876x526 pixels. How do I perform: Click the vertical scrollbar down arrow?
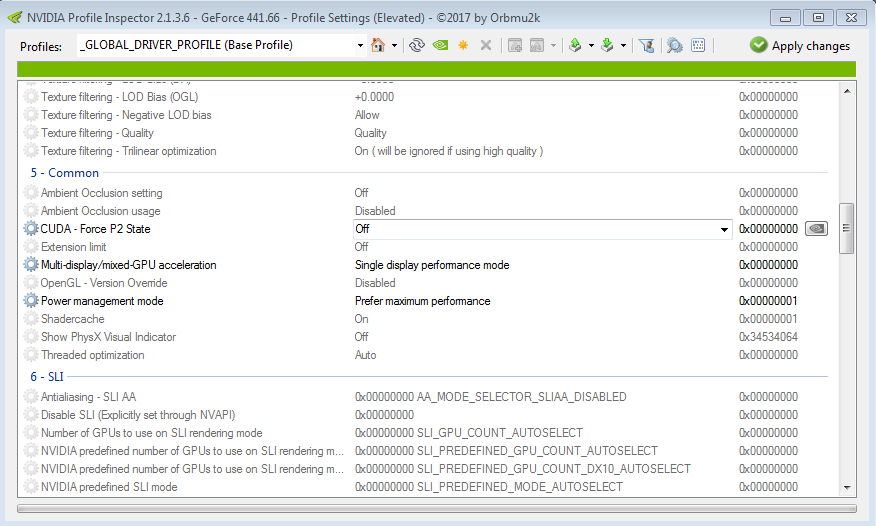[847, 487]
